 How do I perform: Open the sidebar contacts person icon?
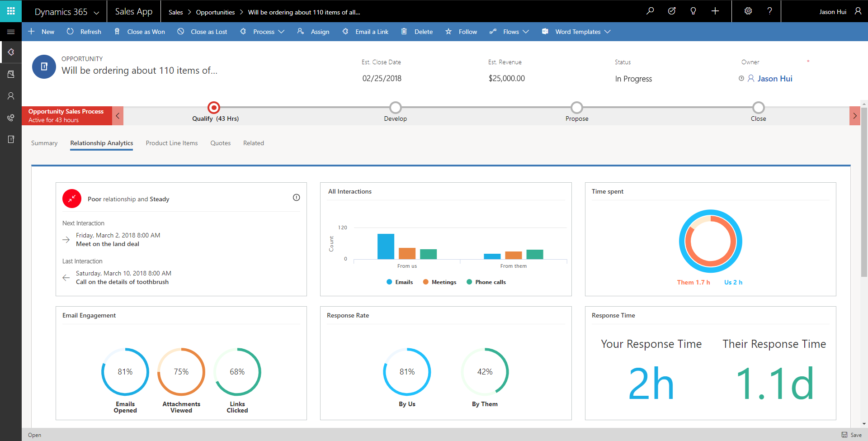11,96
